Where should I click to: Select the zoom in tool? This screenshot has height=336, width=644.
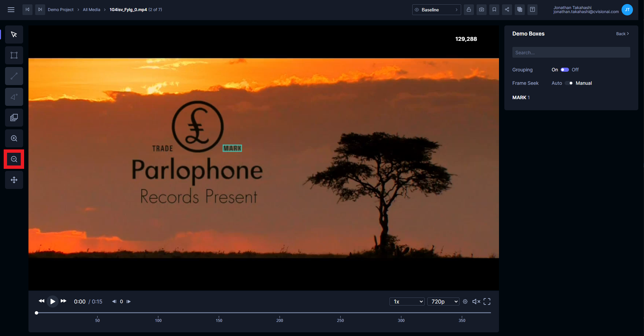[14, 138]
